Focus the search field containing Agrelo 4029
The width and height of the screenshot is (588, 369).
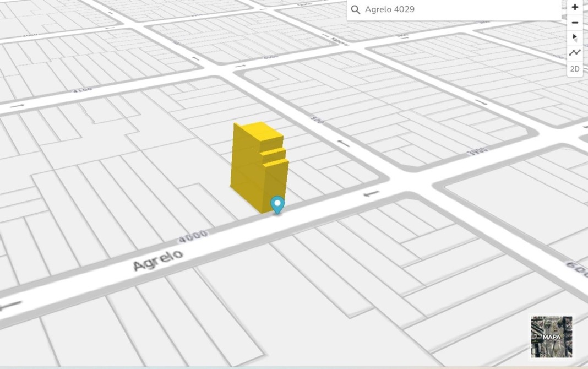pos(457,10)
